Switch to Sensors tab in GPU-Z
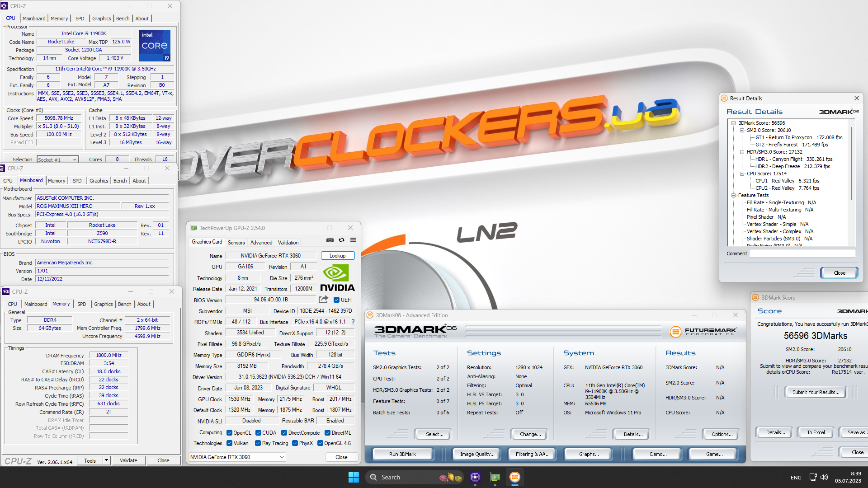Viewport: 868px width, 488px height. pyautogui.click(x=236, y=242)
